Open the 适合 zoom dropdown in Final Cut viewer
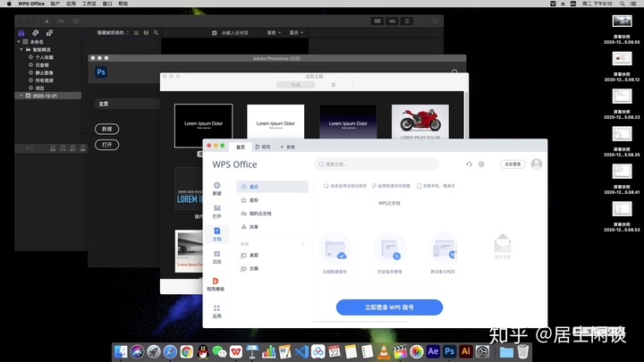The width and height of the screenshot is (644, 362). pos(274,33)
